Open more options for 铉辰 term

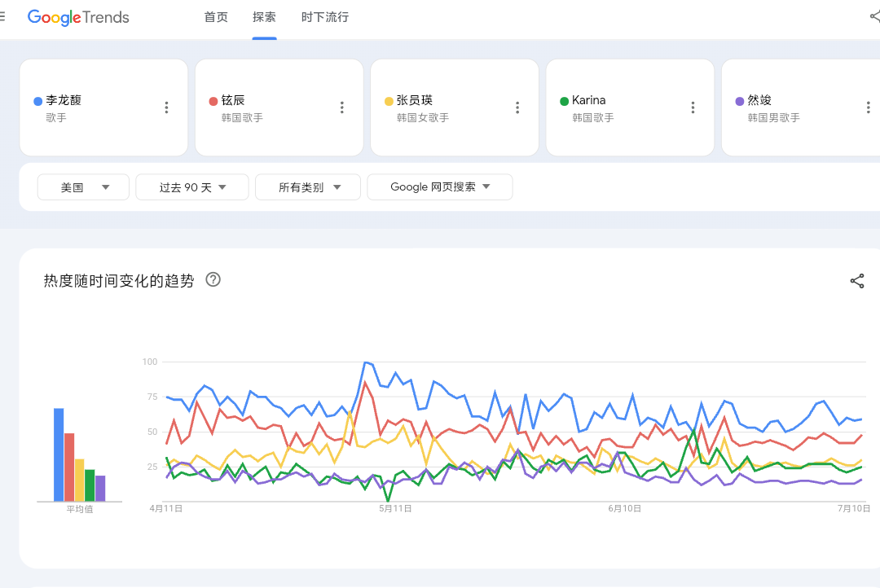(x=341, y=108)
